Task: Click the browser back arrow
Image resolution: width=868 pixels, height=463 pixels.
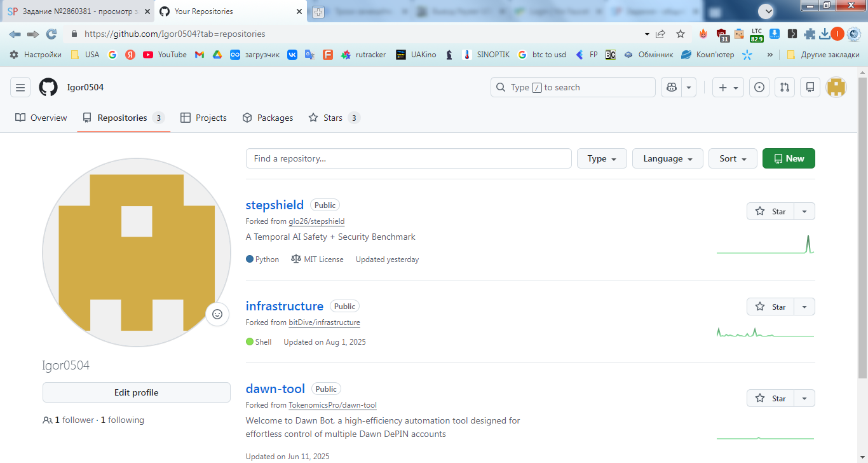Action: coord(15,34)
